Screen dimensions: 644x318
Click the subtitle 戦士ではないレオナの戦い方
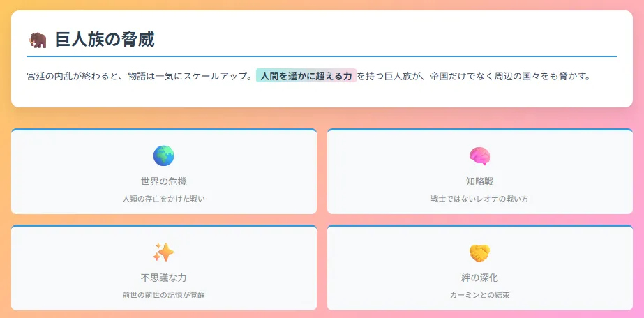pyautogui.click(x=480, y=199)
